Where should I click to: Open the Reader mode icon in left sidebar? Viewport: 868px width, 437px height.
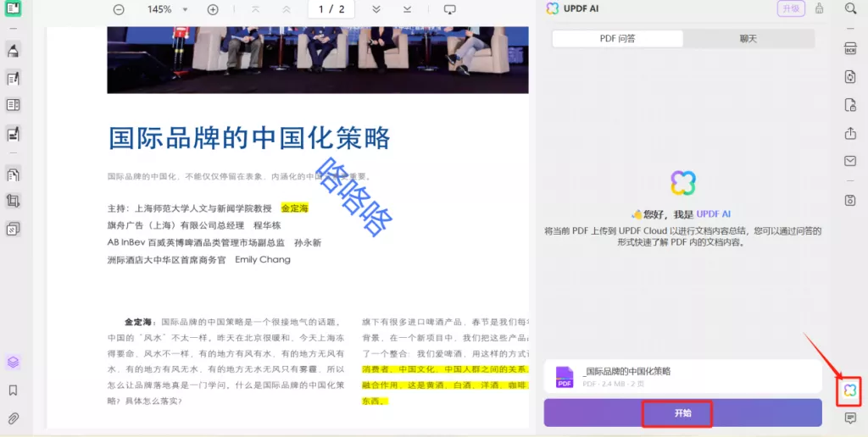13,8
